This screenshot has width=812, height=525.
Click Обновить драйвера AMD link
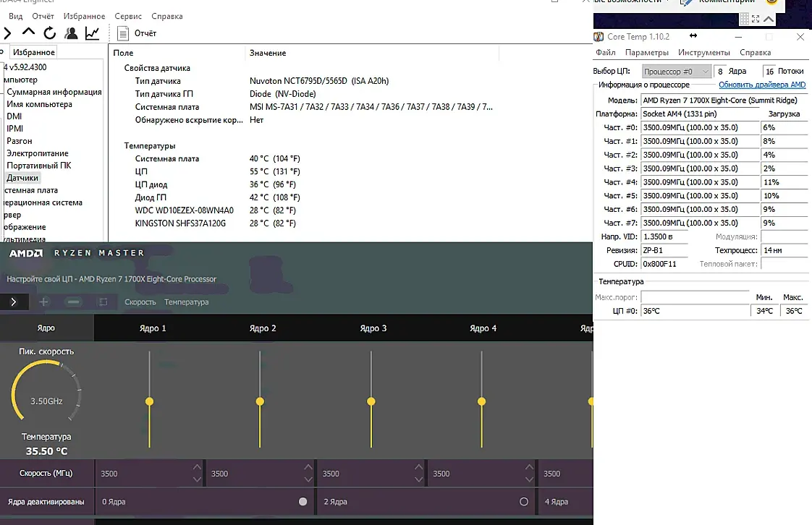(762, 85)
